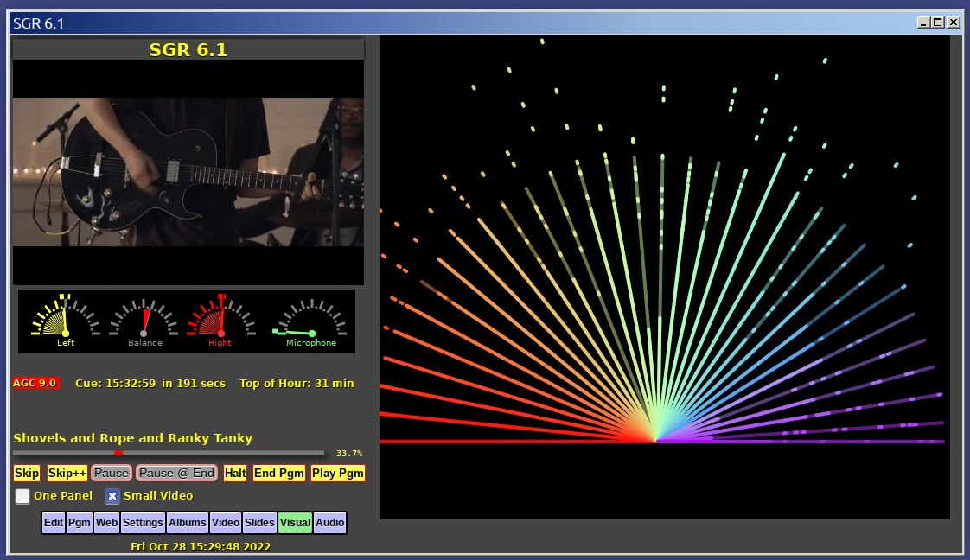
Task: Click the AGC 9.0 indicator
Action: (x=35, y=383)
